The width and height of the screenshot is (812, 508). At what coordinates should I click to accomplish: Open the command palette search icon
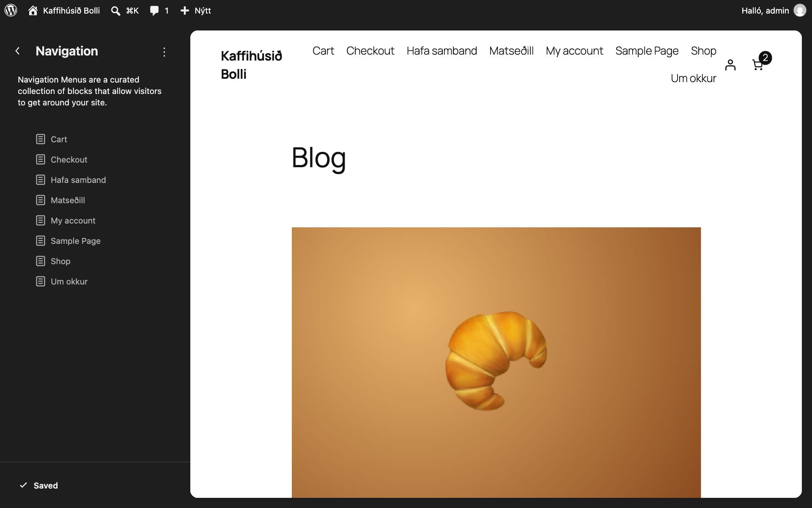(115, 11)
